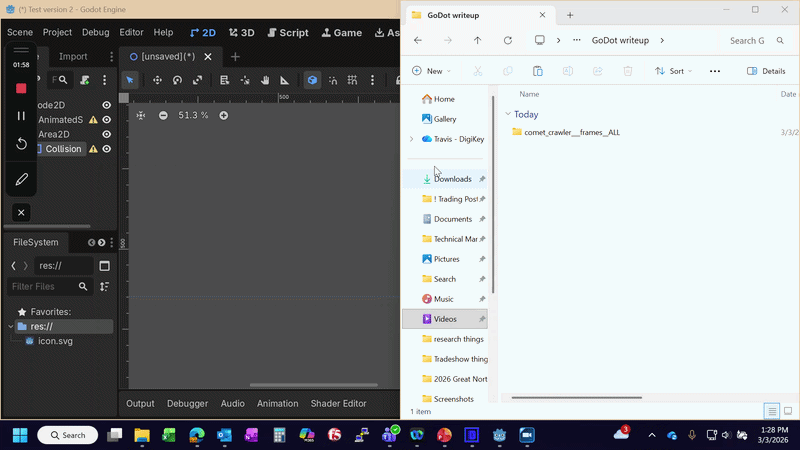Collapse the res:// folder in FileSystem

point(11,327)
